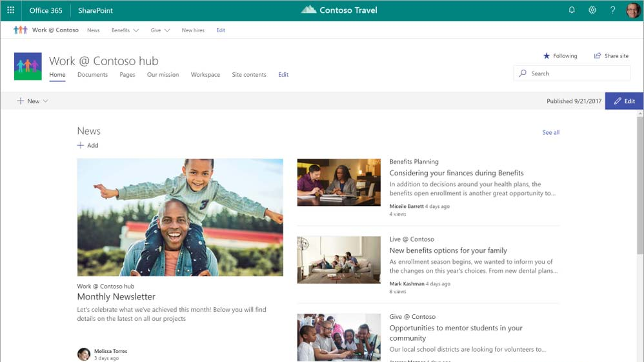Click Share site text button
Viewport: 644px width, 362px height.
(x=616, y=56)
